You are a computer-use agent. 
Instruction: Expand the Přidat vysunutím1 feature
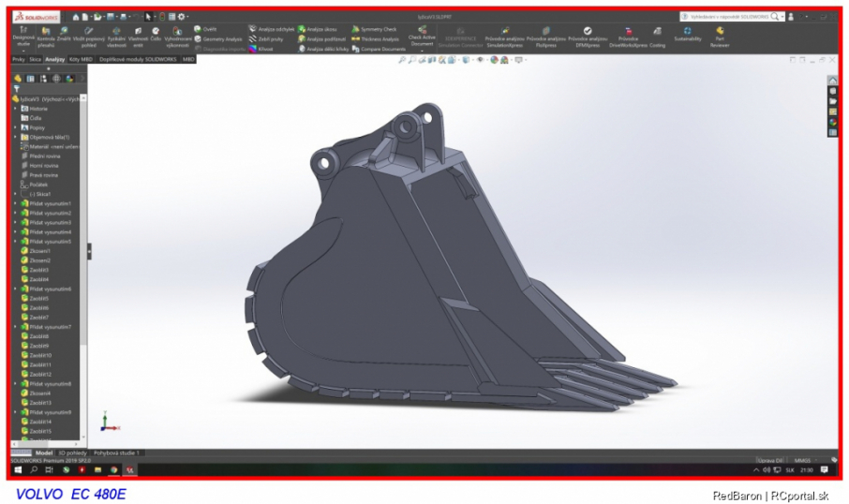point(15,203)
